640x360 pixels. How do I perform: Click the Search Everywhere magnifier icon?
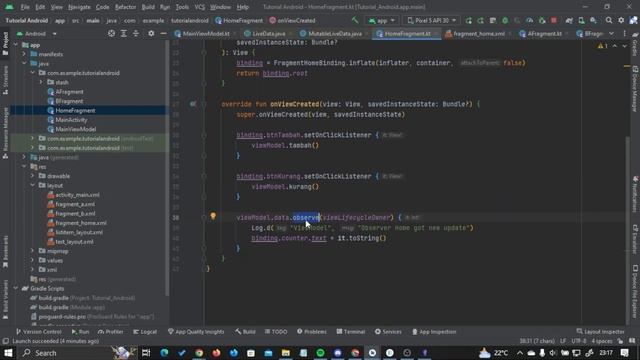tap(609, 20)
